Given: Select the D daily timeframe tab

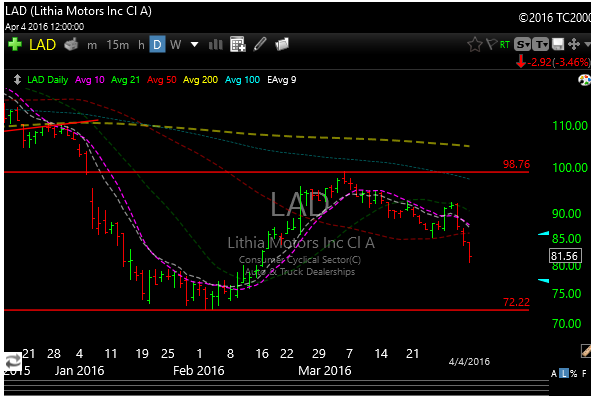Looking at the screenshot, I should click(157, 45).
